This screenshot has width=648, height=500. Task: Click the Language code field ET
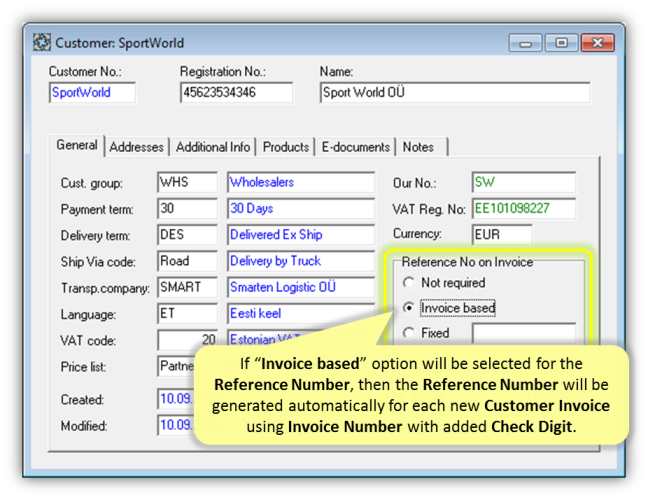pos(188,314)
